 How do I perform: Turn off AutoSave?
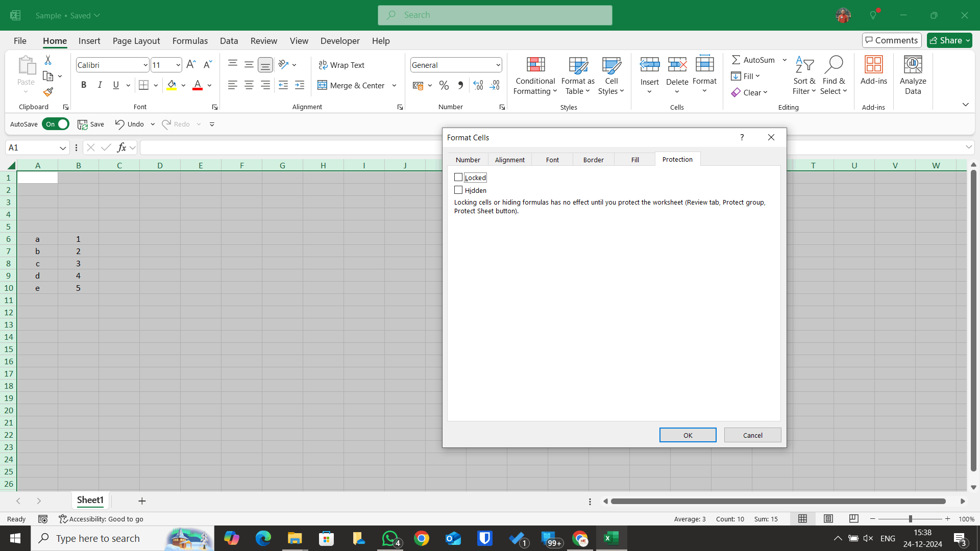click(56, 124)
